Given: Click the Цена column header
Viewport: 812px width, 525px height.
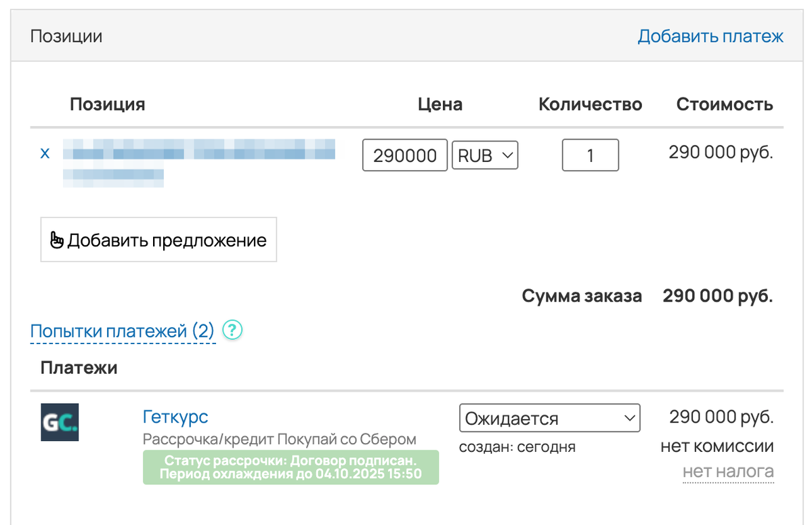Looking at the screenshot, I should [x=440, y=104].
